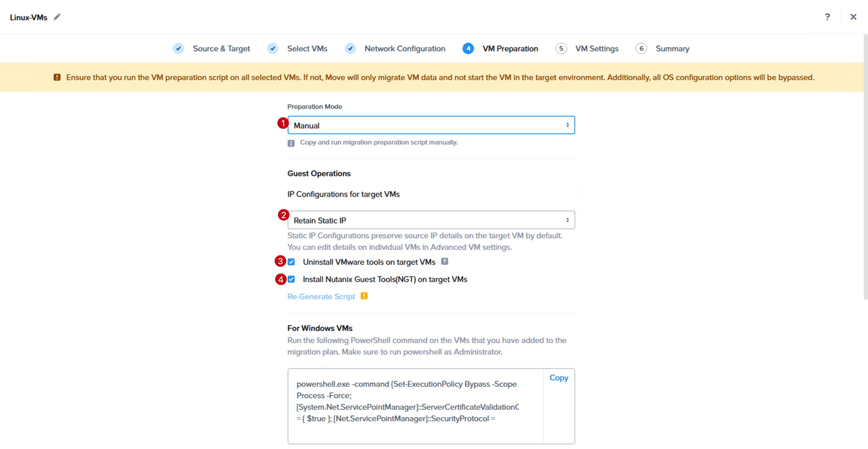Open the Summary step
Image resolution: width=868 pixels, height=449 pixels.
coord(672,49)
